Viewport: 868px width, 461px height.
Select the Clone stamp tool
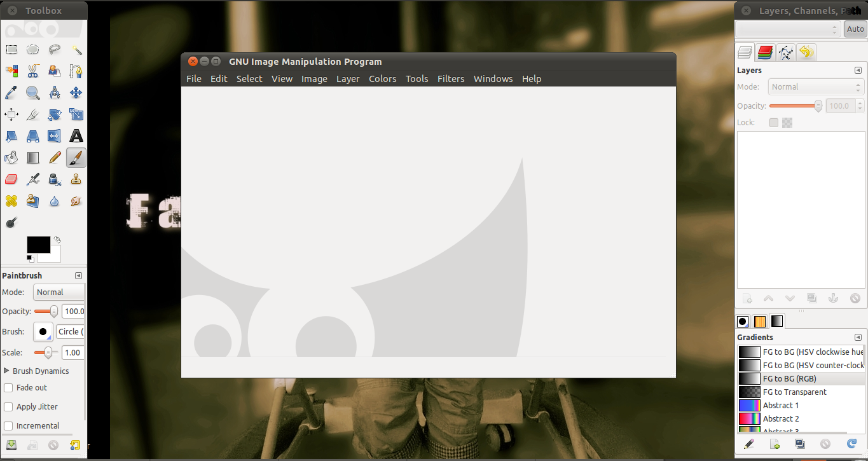[x=76, y=179]
